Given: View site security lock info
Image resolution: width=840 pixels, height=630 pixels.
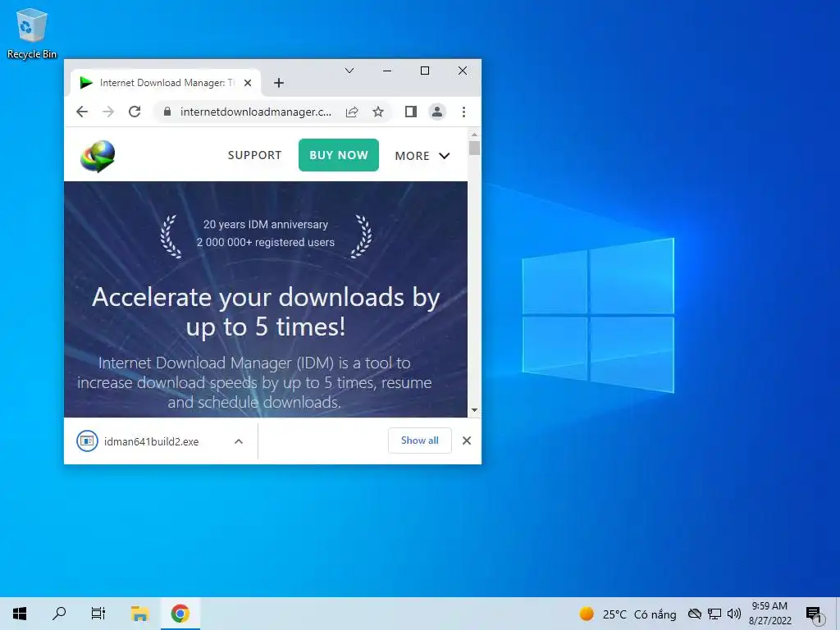Looking at the screenshot, I should pos(167,112).
